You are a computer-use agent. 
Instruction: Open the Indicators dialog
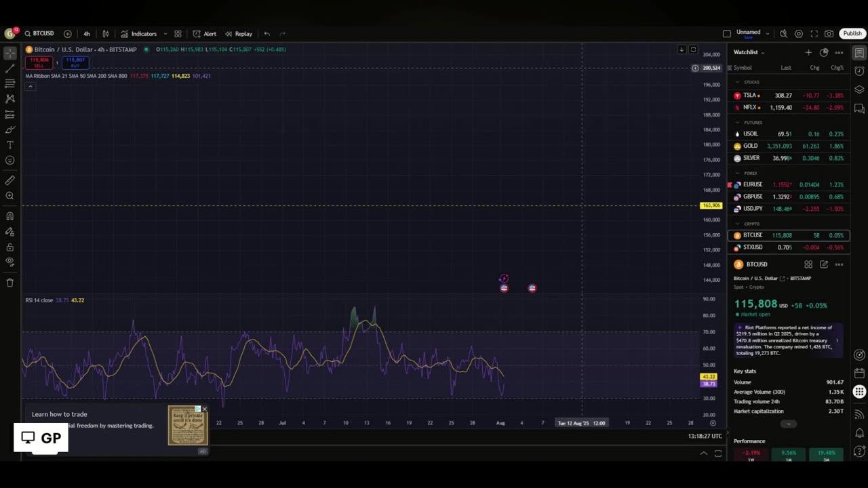click(x=139, y=34)
